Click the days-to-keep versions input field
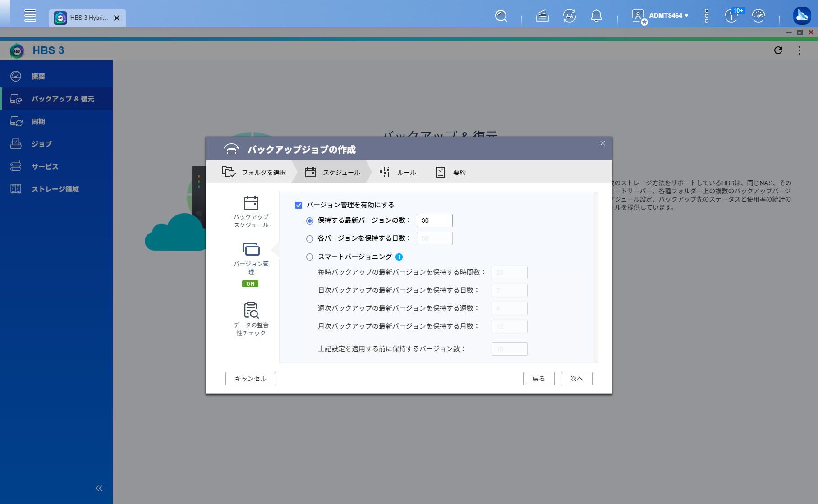 tap(435, 238)
